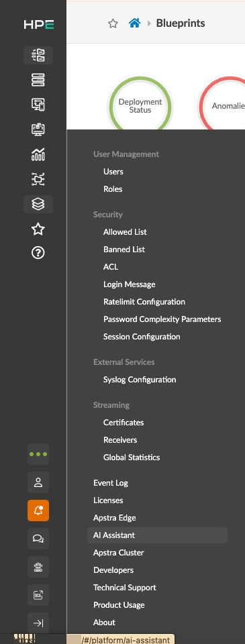245x644 pixels.
Task: Open Syslog Configuration menu item
Action: [140, 380]
